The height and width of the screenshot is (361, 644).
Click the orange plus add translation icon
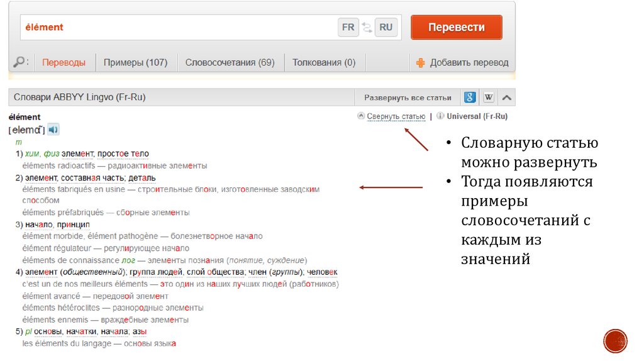point(421,63)
